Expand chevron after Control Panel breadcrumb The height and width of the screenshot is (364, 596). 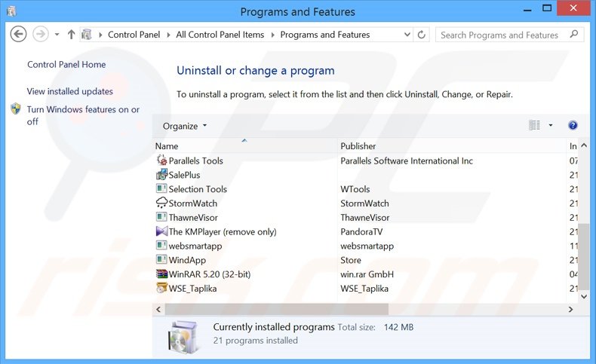[168, 35]
